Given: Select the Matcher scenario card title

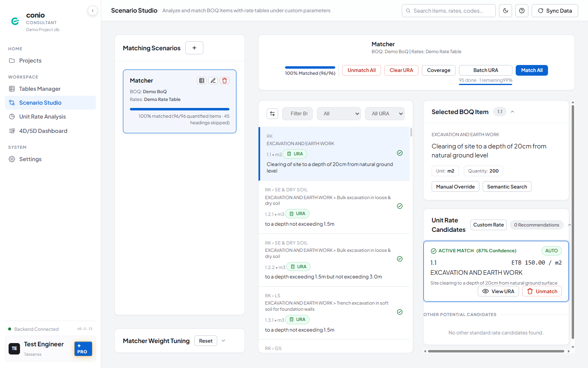Looking at the screenshot, I should pos(141,81).
